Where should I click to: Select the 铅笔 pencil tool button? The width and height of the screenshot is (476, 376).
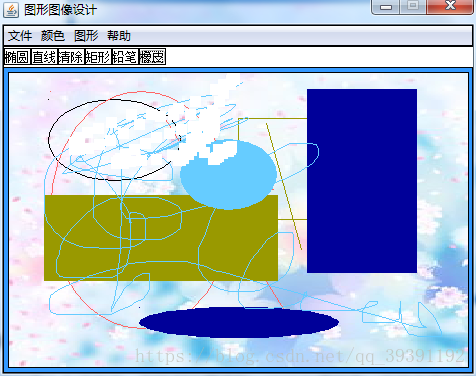point(125,57)
